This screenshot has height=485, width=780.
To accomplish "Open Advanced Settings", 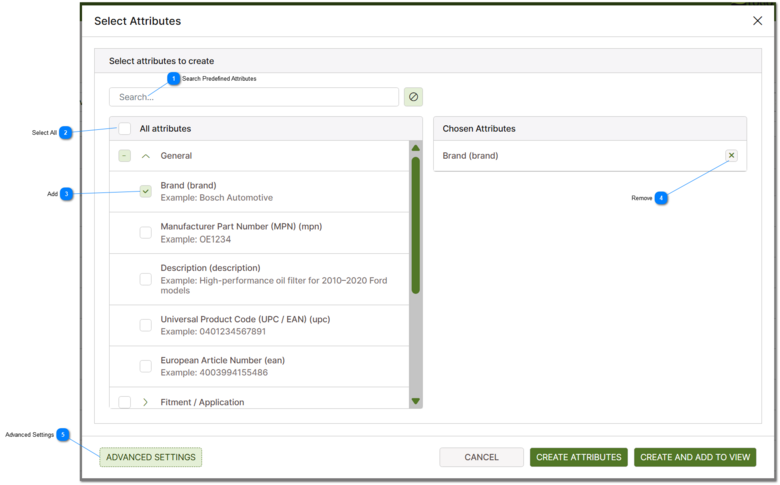I will 151,457.
